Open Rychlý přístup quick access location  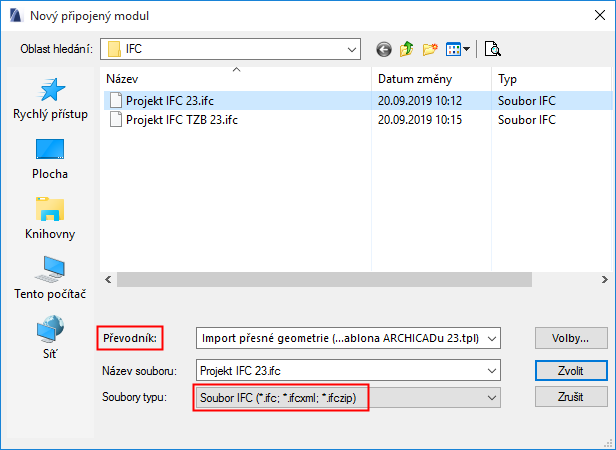(x=51, y=100)
